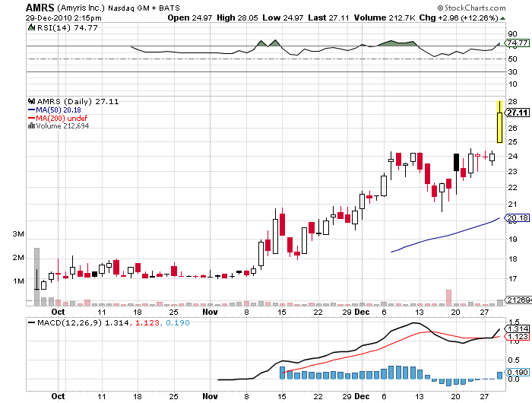532x403 pixels.
Task: Click the MACD value tag 1.314
Action: click(x=517, y=328)
